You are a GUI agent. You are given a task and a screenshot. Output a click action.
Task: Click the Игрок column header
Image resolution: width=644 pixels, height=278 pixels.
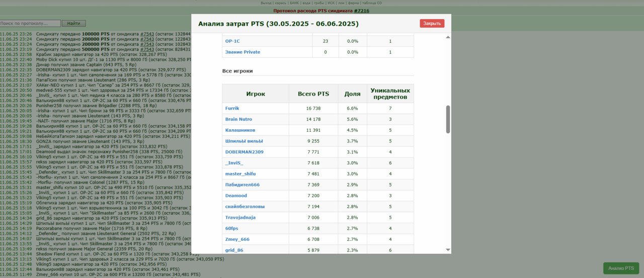(x=256, y=94)
